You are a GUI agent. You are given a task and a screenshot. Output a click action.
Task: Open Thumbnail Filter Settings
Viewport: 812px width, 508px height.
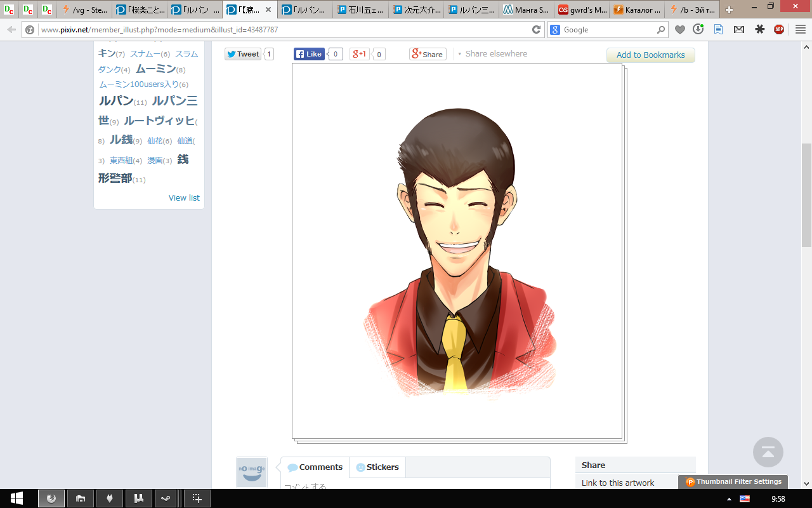tap(734, 482)
